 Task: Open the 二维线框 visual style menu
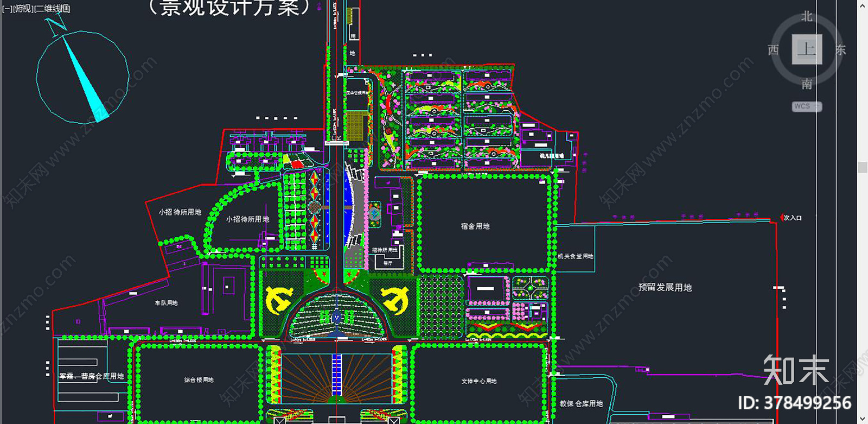52,9
